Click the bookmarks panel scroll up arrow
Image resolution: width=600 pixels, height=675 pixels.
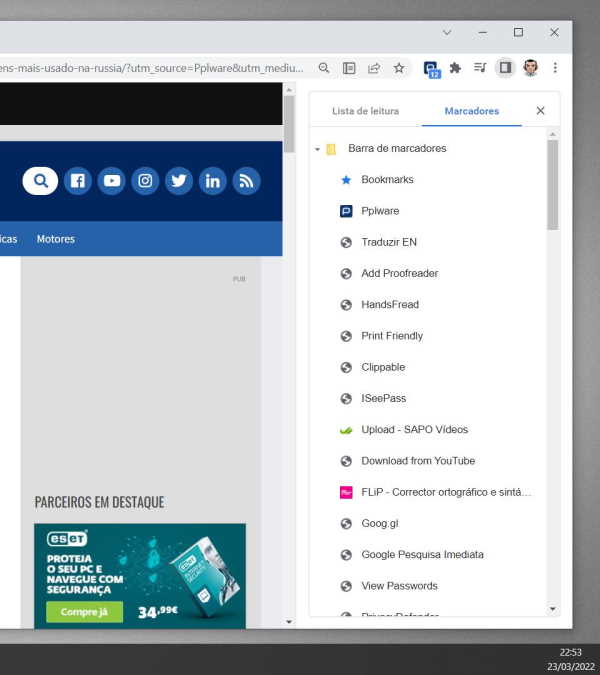click(x=553, y=134)
